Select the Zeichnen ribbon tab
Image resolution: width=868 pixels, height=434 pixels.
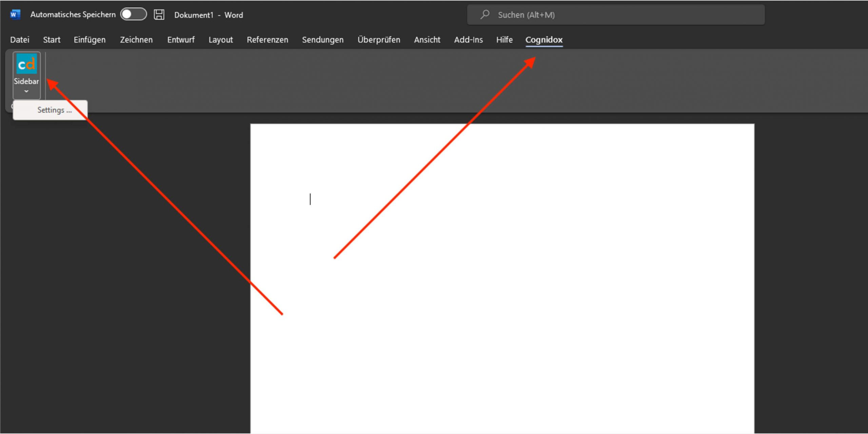[x=136, y=40]
